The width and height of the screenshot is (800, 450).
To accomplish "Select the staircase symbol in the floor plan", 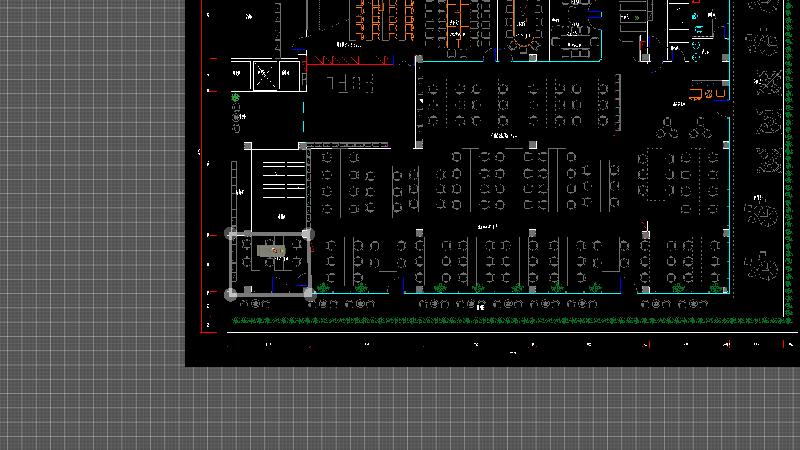I will tap(281, 178).
